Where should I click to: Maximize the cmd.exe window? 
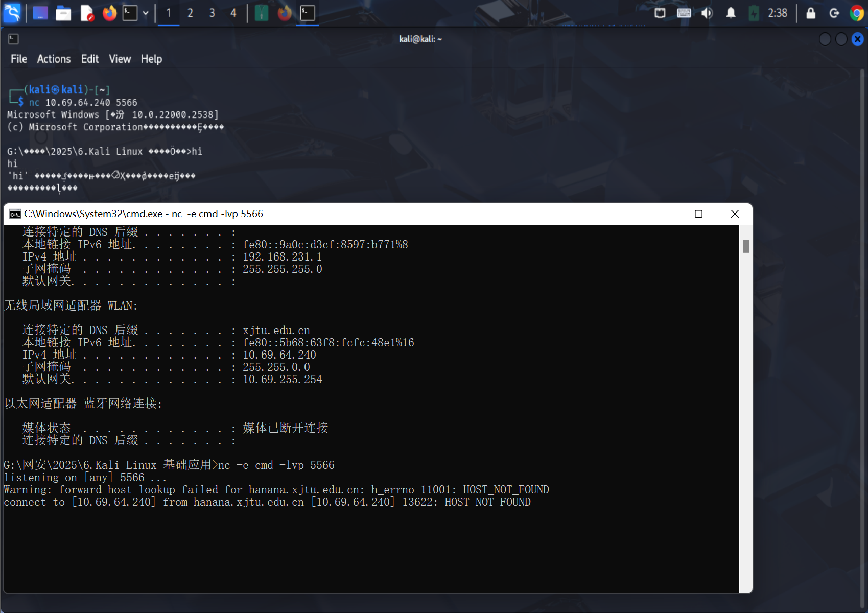click(698, 214)
